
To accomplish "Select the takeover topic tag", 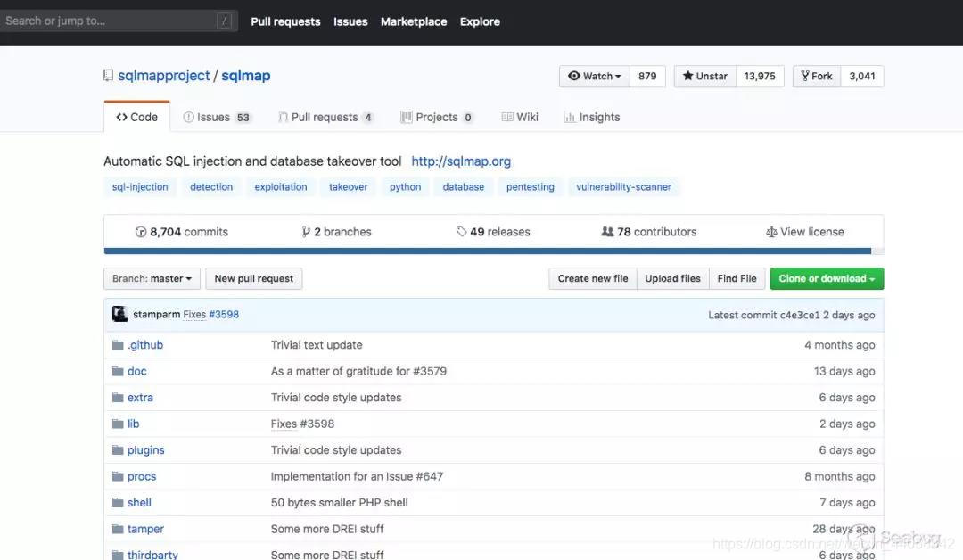I will [349, 187].
